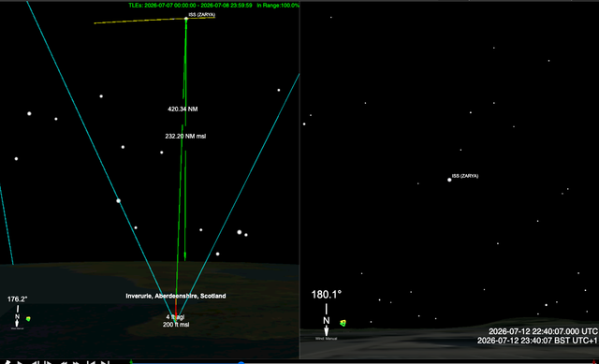Click the blue timeline scrubber handle
Viewport: 599px width, 364px height.
coord(241,362)
